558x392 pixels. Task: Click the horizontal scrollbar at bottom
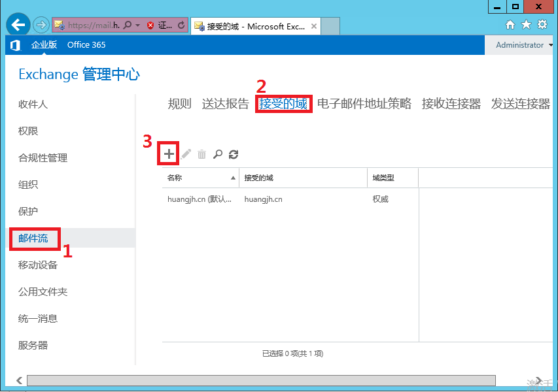260,380
